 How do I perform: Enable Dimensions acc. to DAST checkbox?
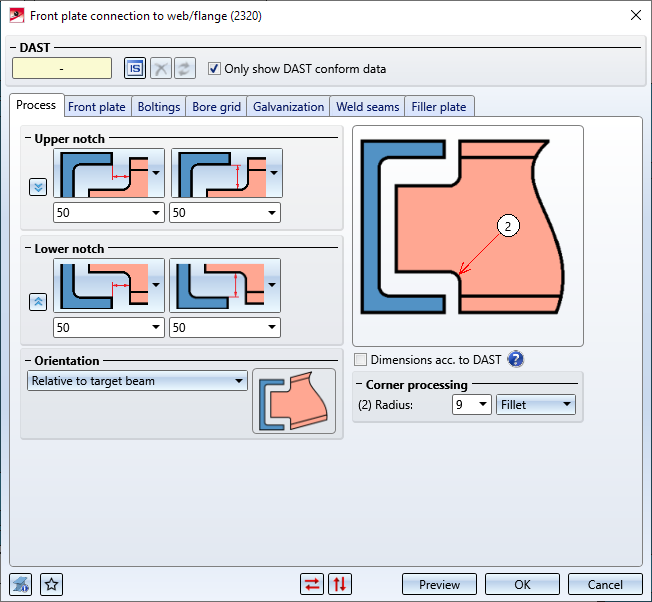coord(361,360)
